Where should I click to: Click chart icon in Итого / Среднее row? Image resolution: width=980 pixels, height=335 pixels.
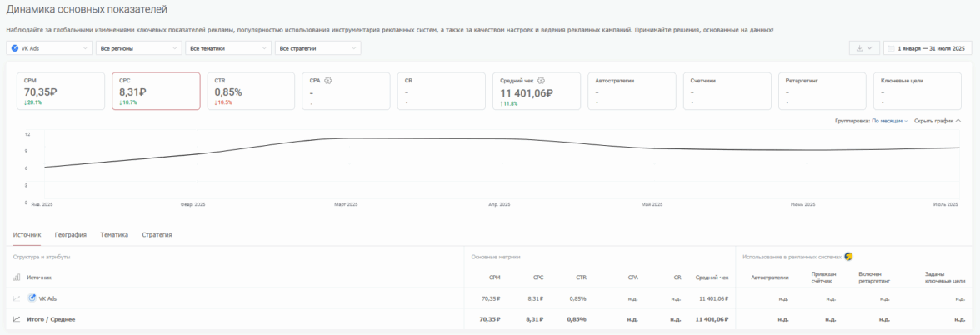(x=17, y=318)
